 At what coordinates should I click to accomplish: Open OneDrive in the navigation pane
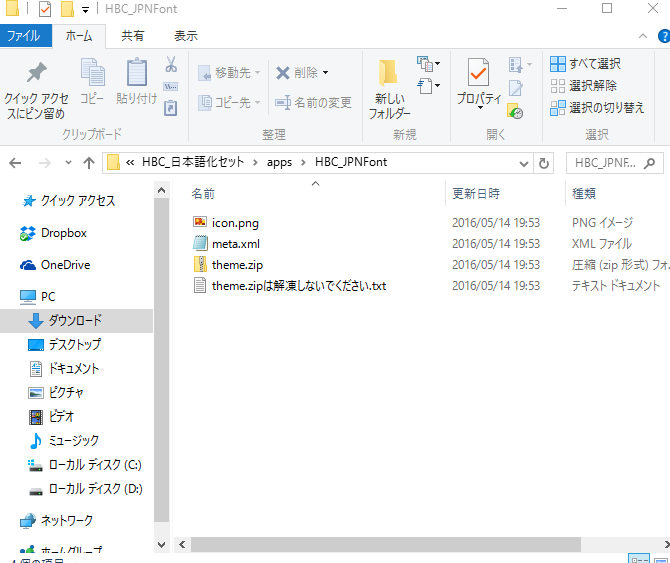click(x=65, y=265)
